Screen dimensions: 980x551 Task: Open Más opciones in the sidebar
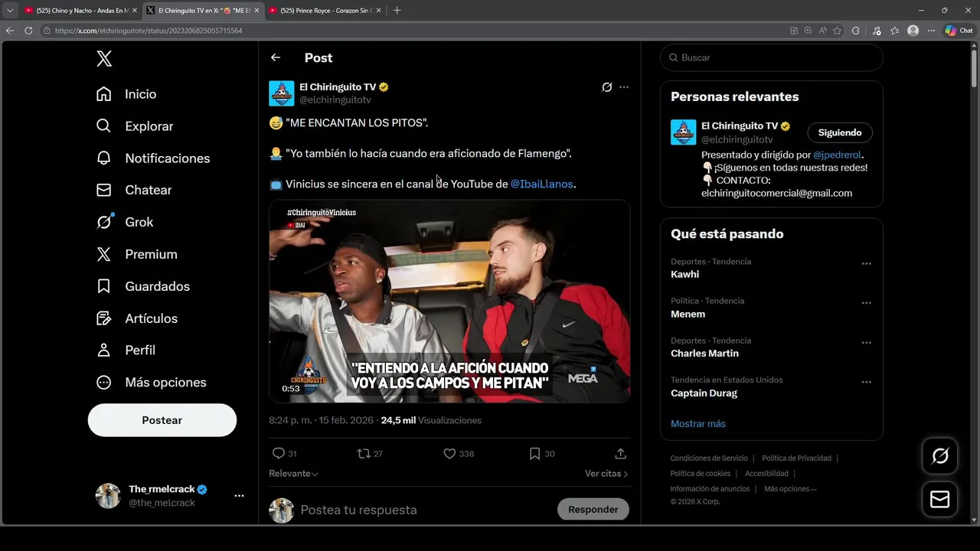click(x=152, y=382)
